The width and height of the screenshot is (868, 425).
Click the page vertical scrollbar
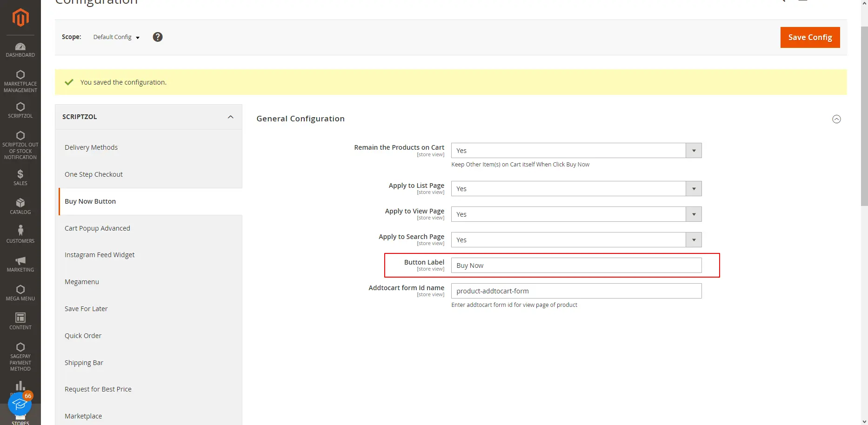tap(864, 116)
